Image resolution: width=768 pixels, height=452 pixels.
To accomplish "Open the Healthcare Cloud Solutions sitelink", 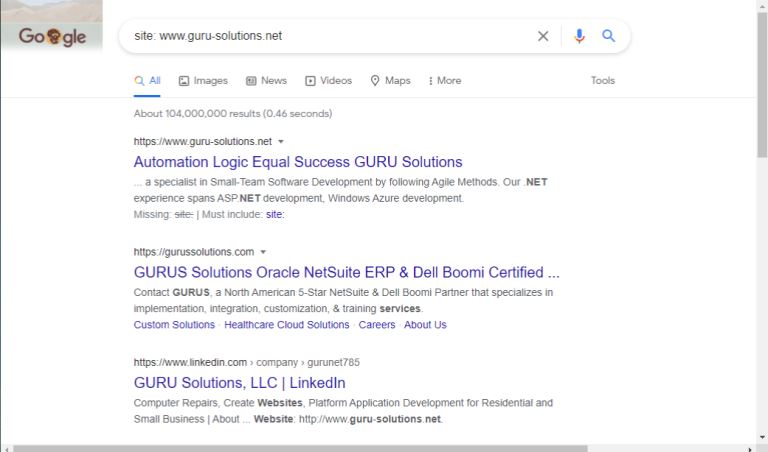I will coord(287,325).
